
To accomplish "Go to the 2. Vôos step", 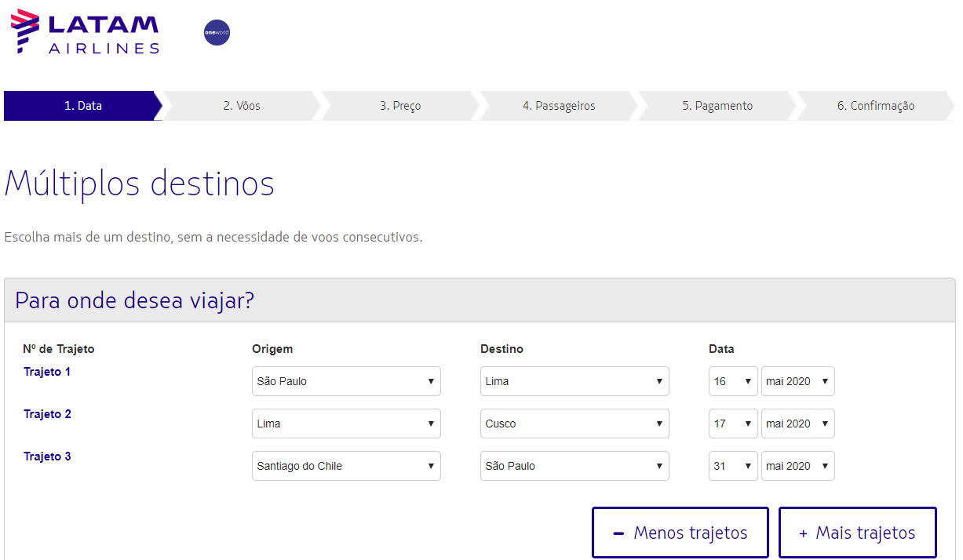I will [242, 106].
